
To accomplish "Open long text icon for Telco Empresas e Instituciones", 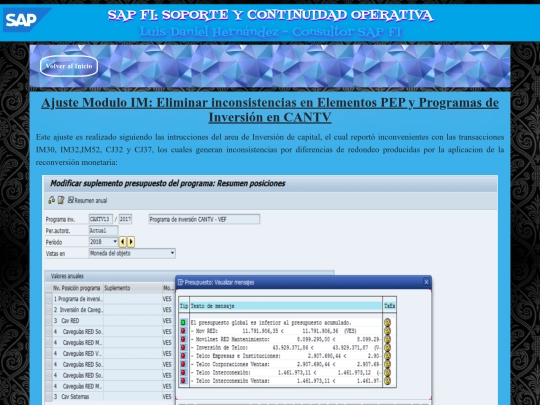I will point(387,356).
